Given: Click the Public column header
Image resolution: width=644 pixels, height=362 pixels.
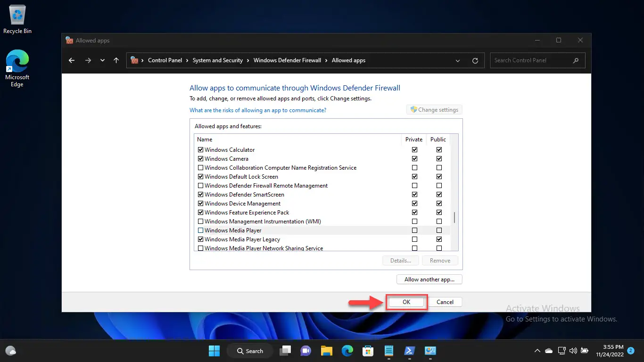Looking at the screenshot, I should (x=438, y=140).
